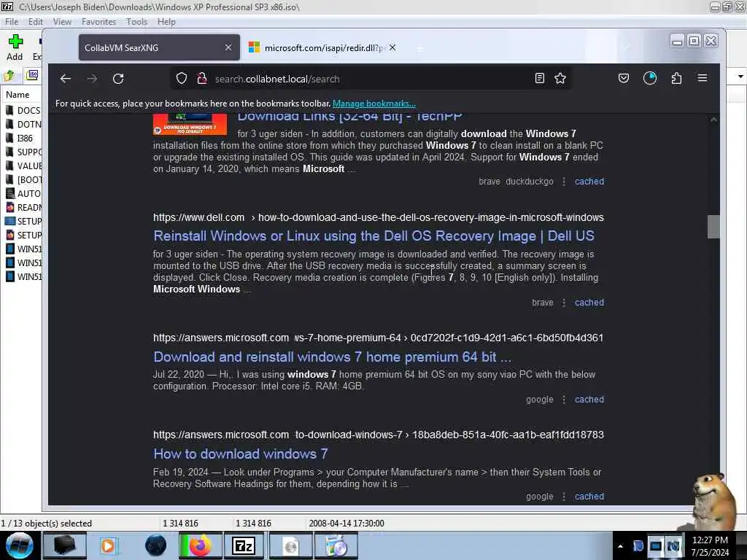Click the volume tray icon
The width and height of the screenshot is (747, 560).
[x=673, y=545]
